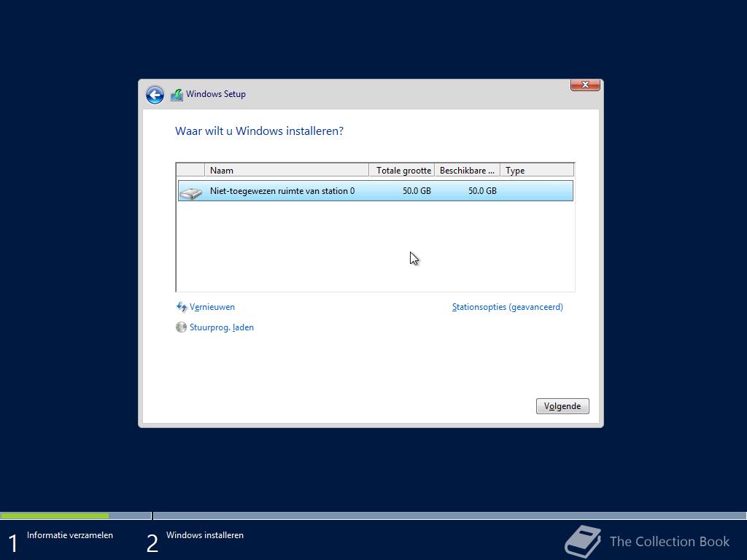Image resolution: width=747 pixels, height=560 pixels.
Task: Click the hard drive icon for station 0
Action: tap(191, 192)
